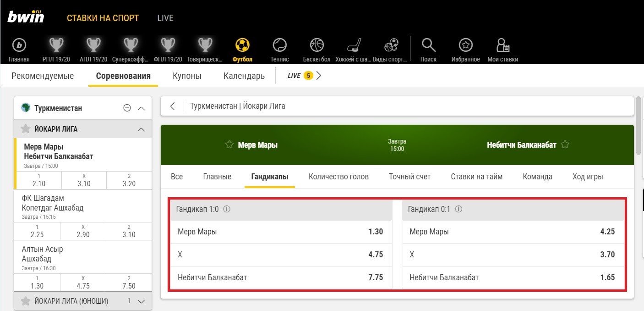Bet Мерв Мары 4.25 handicap 0:1
The height and width of the screenshot is (311, 644).
[x=513, y=232]
